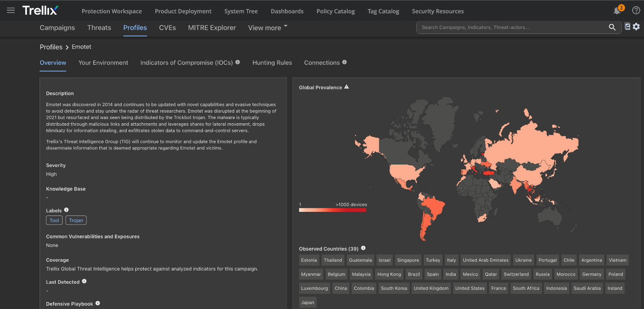The height and width of the screenshot is (309, 644).
Task: Select the United Arab Emirates chip
Action: click(x=486, y=260)
